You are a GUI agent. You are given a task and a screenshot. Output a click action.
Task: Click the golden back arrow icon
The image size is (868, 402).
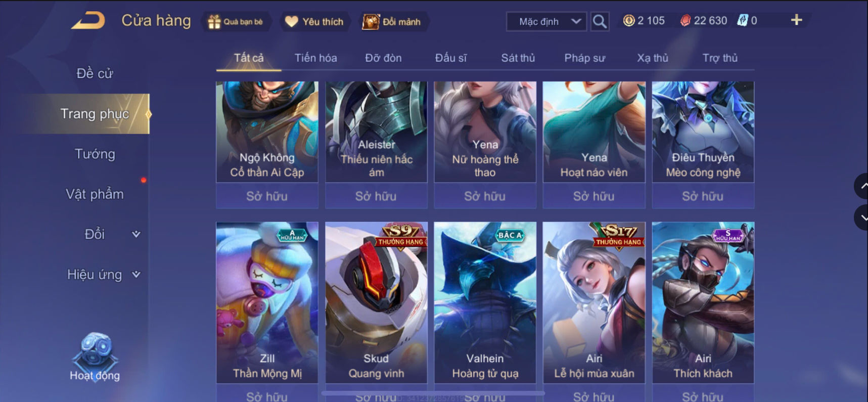click(x=88, y=21)
